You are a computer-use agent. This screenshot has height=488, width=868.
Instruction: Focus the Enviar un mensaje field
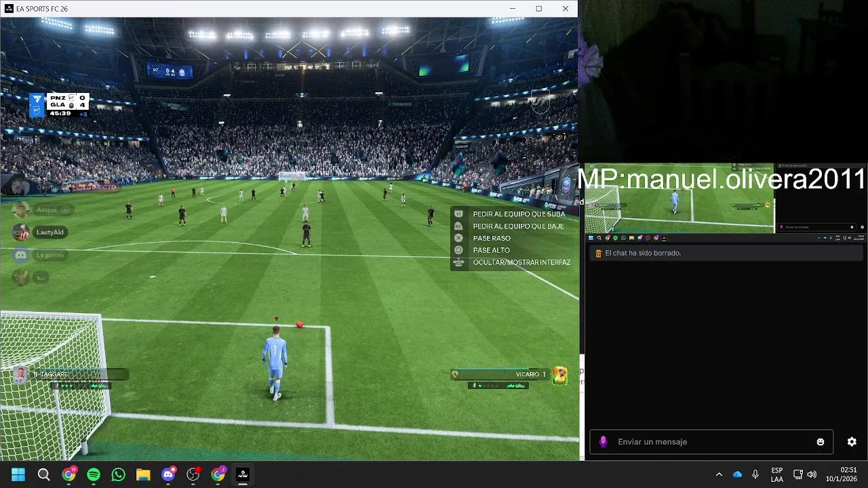pos(711,442)
